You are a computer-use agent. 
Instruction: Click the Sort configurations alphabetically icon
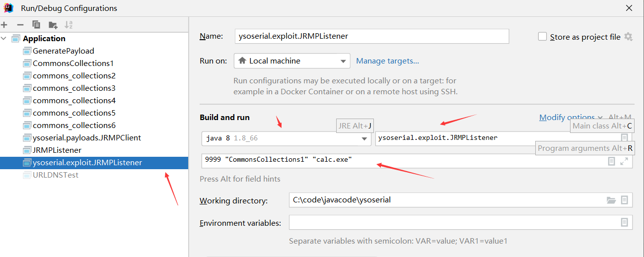(69, 25)
